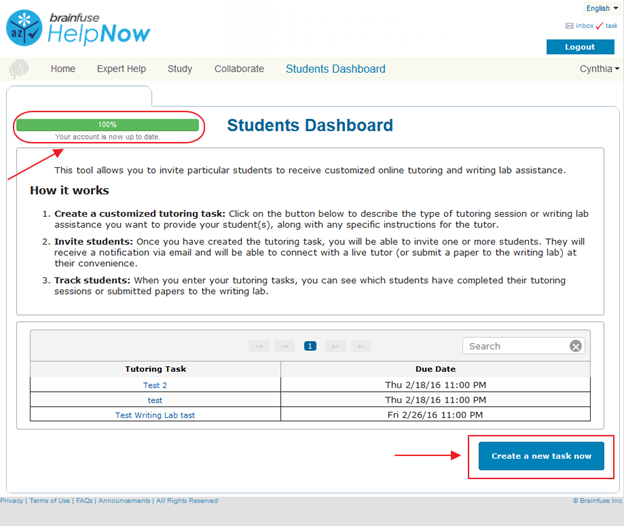Open the Test Writing Lab tast task

pyautogui.click(x=155, y=415)
